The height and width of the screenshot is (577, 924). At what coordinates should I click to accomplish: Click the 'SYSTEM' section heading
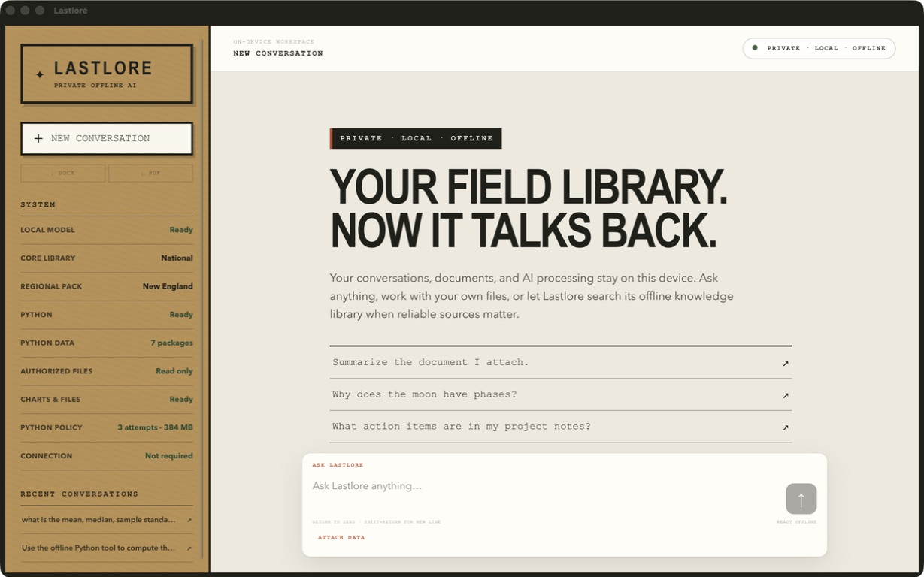point(38,204)
